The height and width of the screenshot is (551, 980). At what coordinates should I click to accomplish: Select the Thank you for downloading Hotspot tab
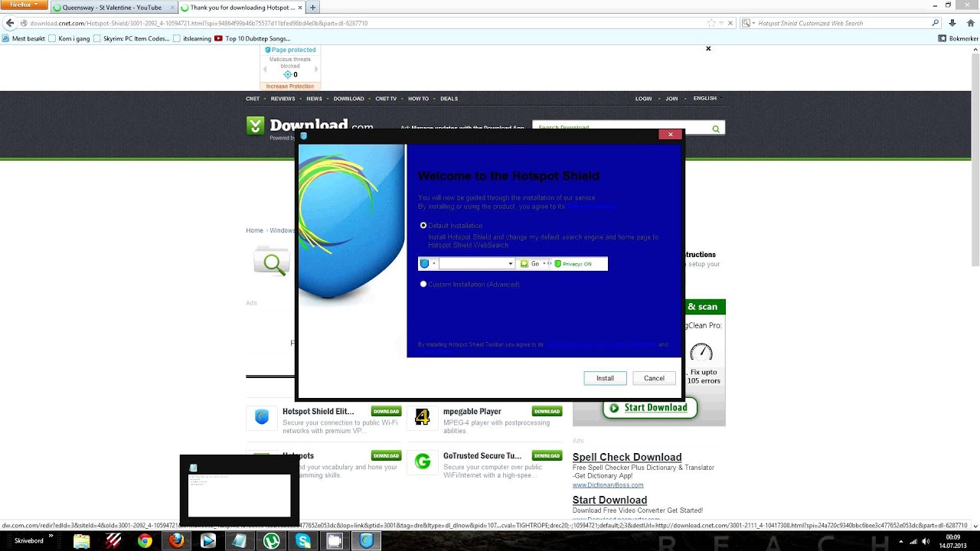coord(241,8)
